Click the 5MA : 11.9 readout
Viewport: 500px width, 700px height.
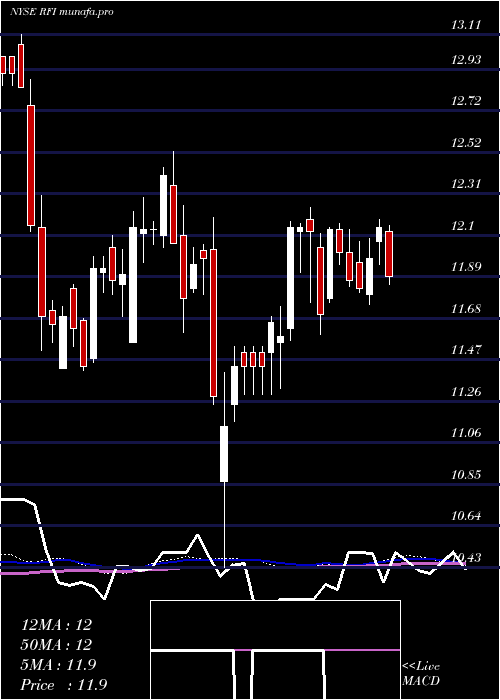[58, 665]
